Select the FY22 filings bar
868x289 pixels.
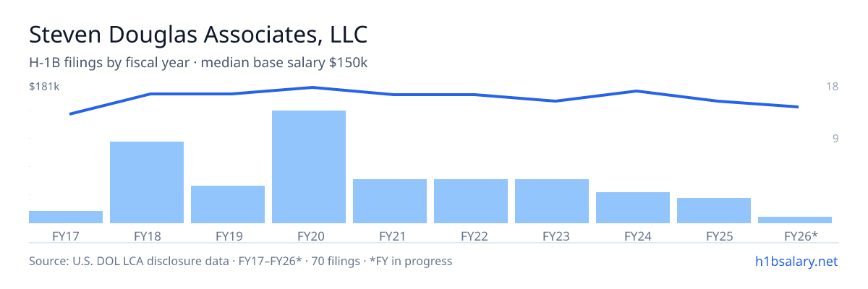click(x=471, y=201)
